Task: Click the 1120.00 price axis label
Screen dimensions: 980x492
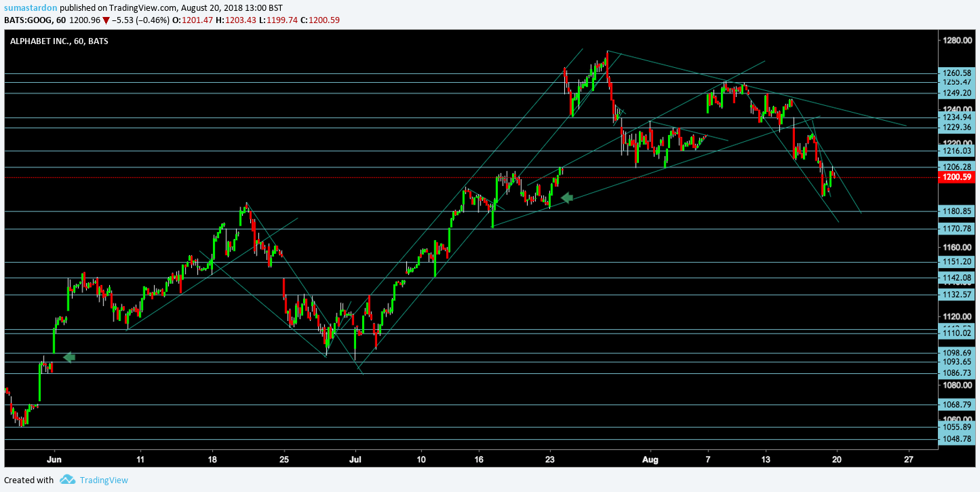Action: (x=957, y=316)
